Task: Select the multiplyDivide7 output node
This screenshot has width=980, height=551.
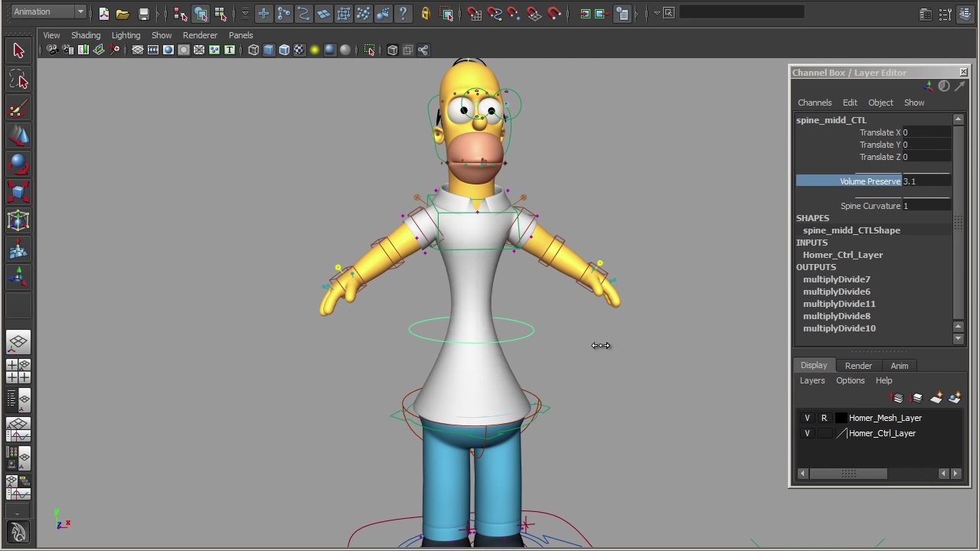Action: [x=836, y=279]
